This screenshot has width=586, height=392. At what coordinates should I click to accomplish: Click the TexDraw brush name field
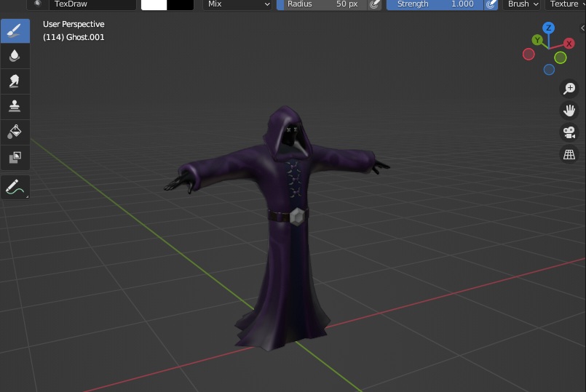92,4
